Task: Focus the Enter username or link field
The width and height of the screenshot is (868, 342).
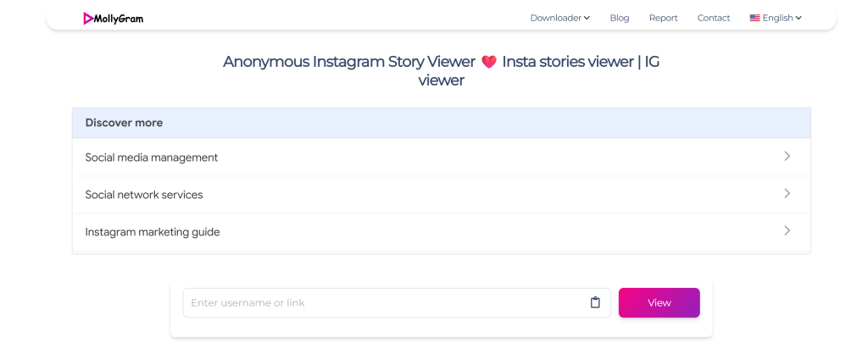Action: click(397, 303)
